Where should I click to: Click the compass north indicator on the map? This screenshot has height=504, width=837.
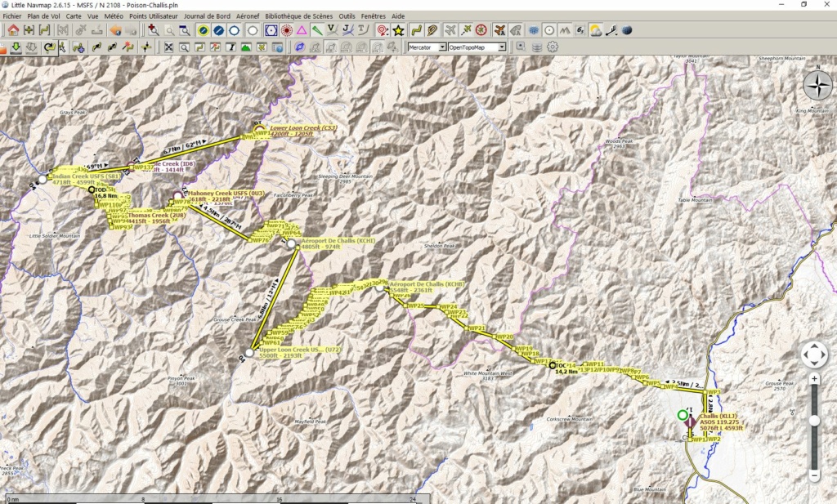817,84
